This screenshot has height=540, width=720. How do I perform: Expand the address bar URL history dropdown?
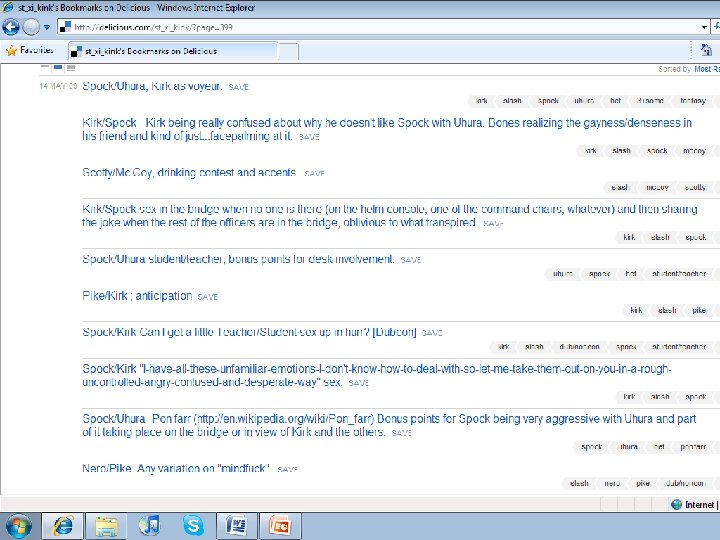click(704, 28)
